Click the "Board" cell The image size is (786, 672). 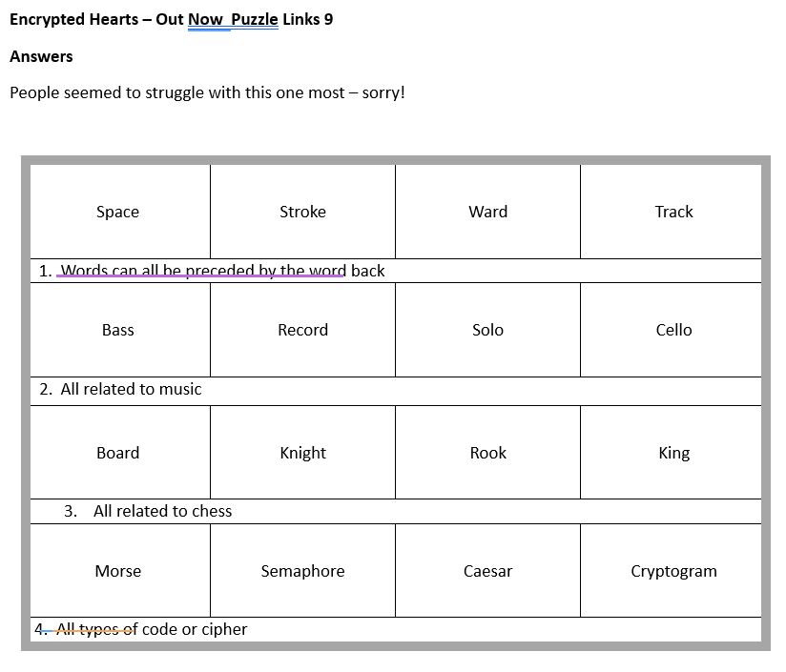(x=118, y=453)
